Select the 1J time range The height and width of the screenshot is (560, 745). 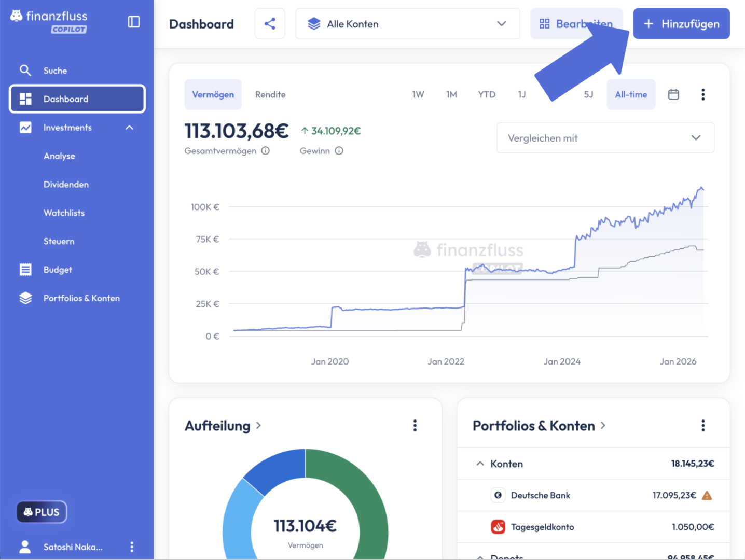tap(522, 94)
